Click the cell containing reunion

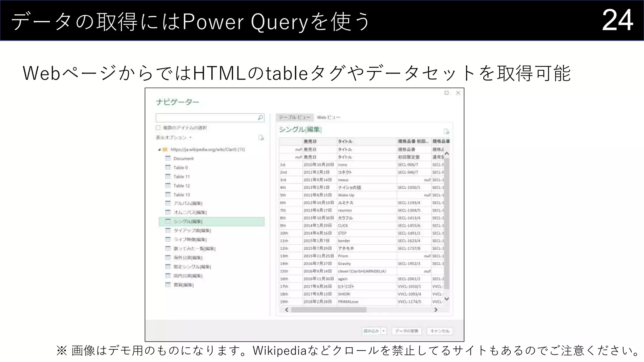[367, 210]
